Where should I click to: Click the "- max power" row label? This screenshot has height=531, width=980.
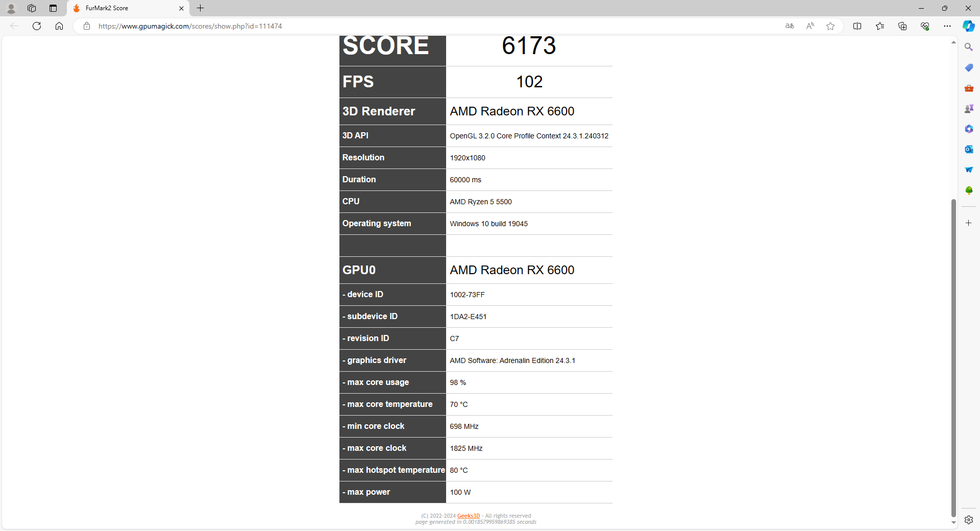click(366, 492)
